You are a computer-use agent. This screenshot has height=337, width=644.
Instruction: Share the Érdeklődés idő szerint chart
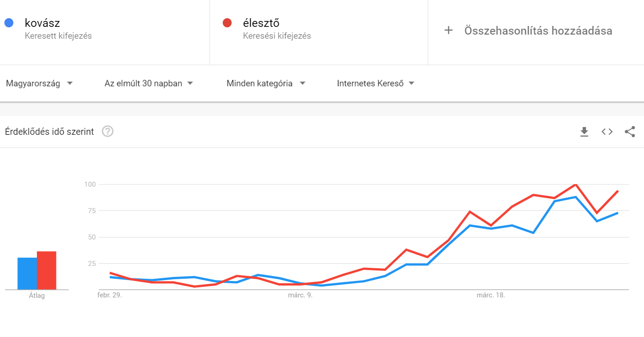point(630,132)
